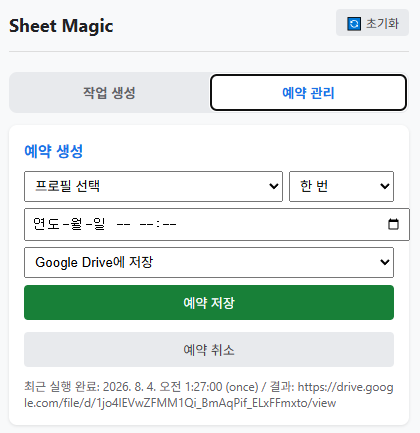
Task: Click the blue refresh icon beside 초기화
Action: pyautogui.click(x=354, y=24)
